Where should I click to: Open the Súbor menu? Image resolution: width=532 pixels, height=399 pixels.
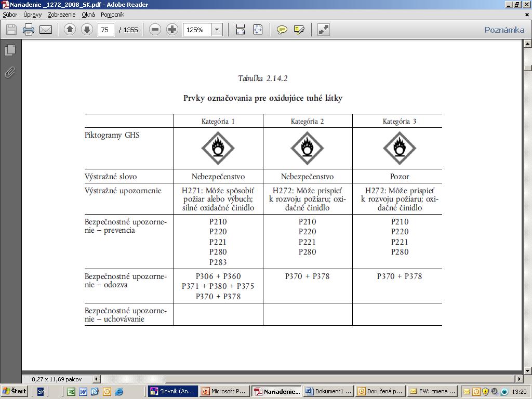(10, 15)
